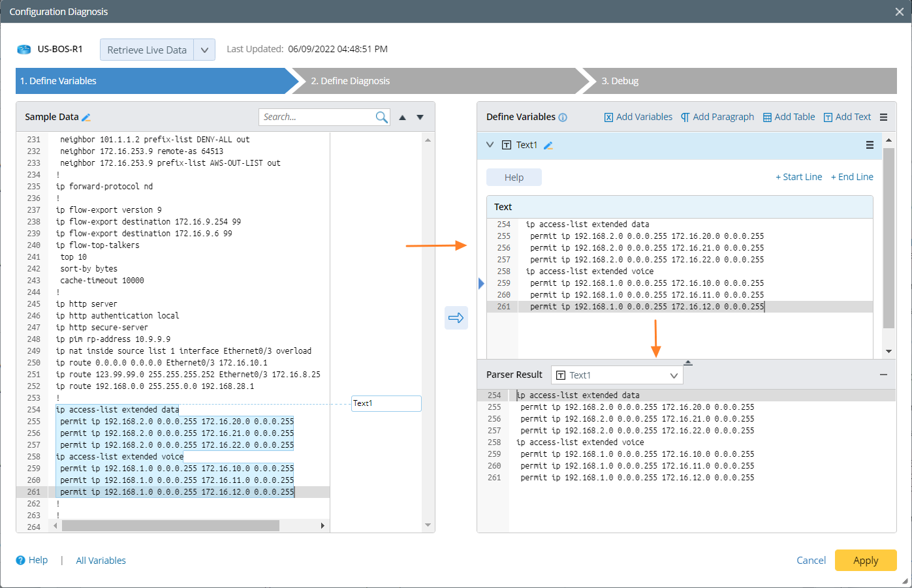Open the Define Variables hamburger menu
The height and width of the screenshot is (588, 912).
pos(883,117)
